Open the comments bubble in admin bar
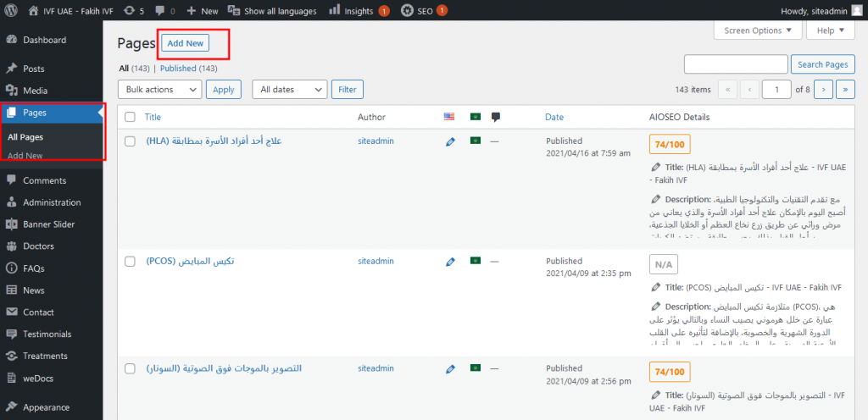Image resolution: width=868 pixels, height=420 pixels. point(165,10)
